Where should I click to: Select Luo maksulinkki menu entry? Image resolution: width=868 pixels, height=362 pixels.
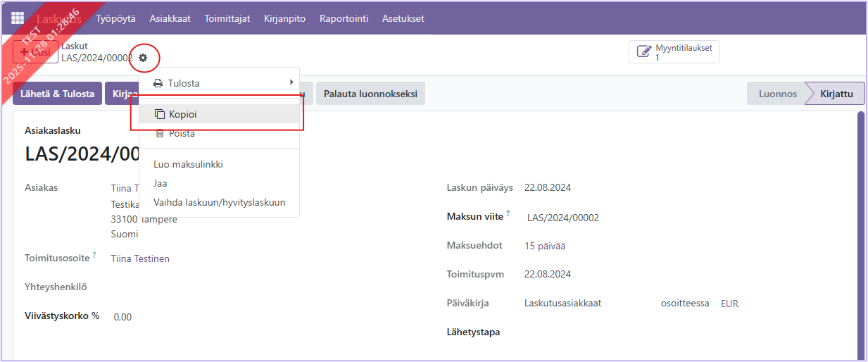188,164
